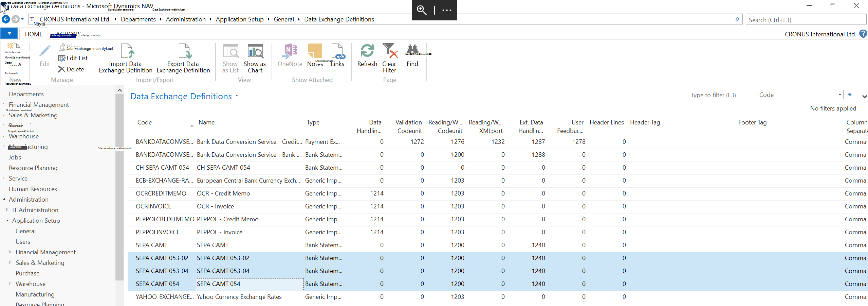Open the blue application menu dropdown

click(9, 34)
